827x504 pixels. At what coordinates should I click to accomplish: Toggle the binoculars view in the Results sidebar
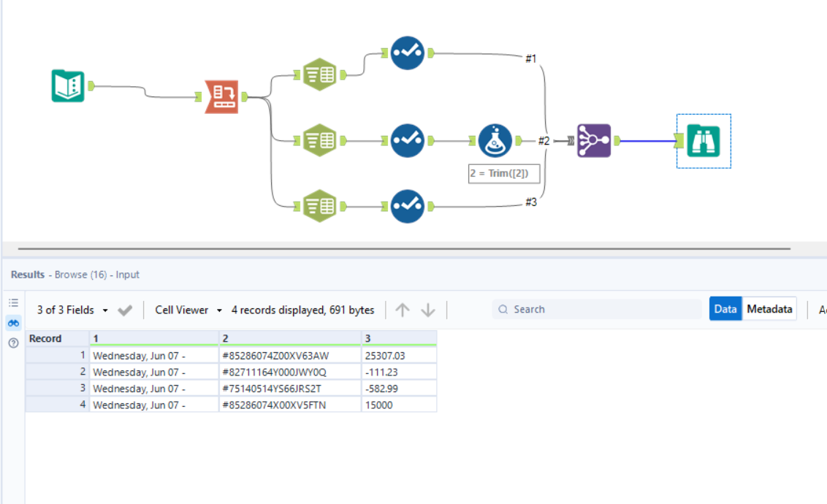[13, 322]
